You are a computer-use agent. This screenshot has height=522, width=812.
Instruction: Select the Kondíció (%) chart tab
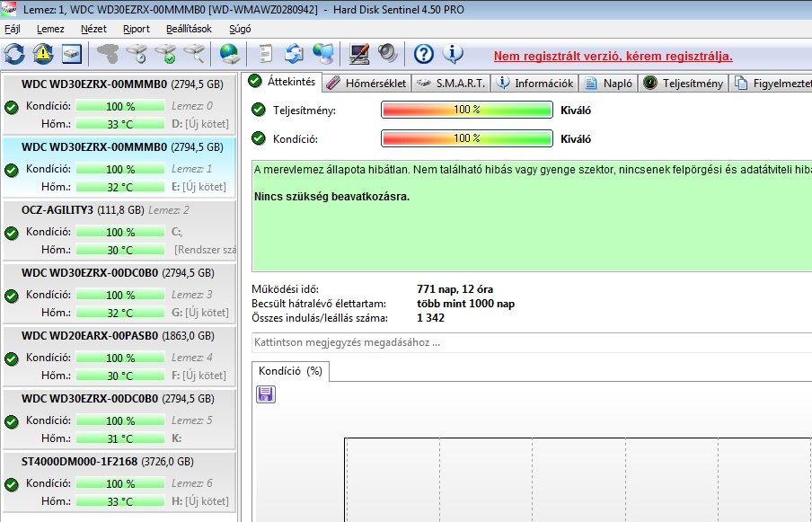290,371
